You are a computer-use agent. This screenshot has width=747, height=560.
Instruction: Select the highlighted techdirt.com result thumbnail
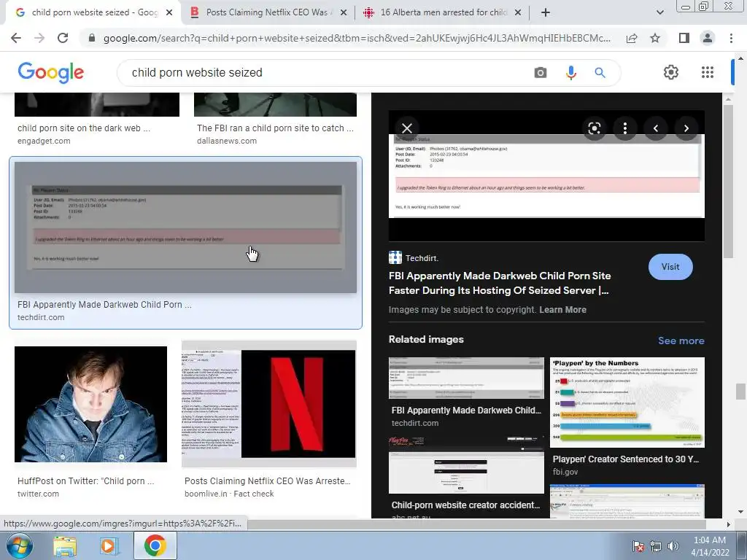coord(185,227)
